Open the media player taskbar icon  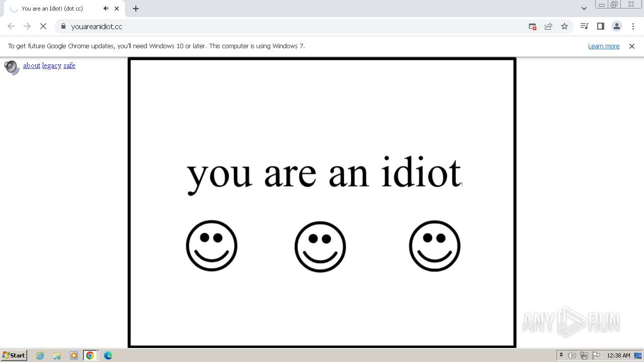[74, 355]
